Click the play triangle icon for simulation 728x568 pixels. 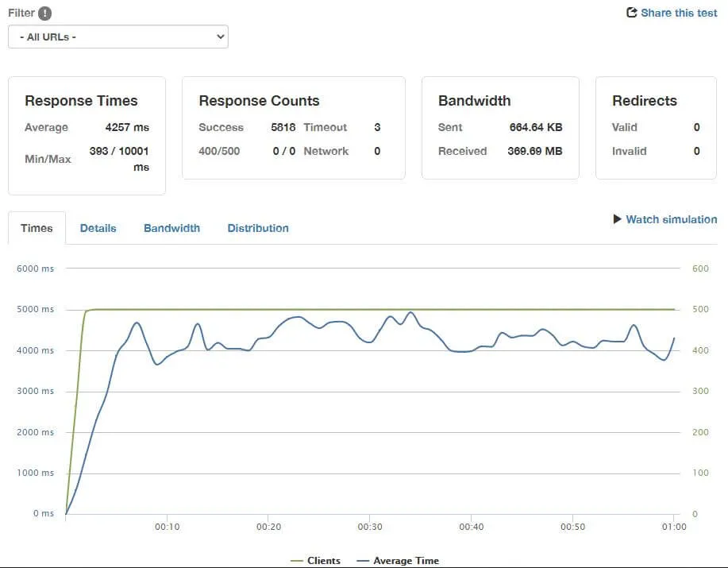click(x=617, y=218)
